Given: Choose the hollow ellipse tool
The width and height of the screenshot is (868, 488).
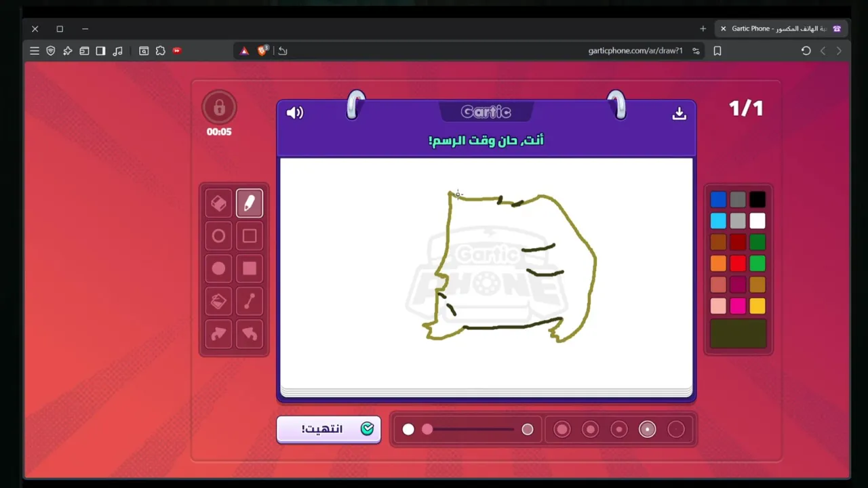Looking at the screenshot, I should pos(218,236).
